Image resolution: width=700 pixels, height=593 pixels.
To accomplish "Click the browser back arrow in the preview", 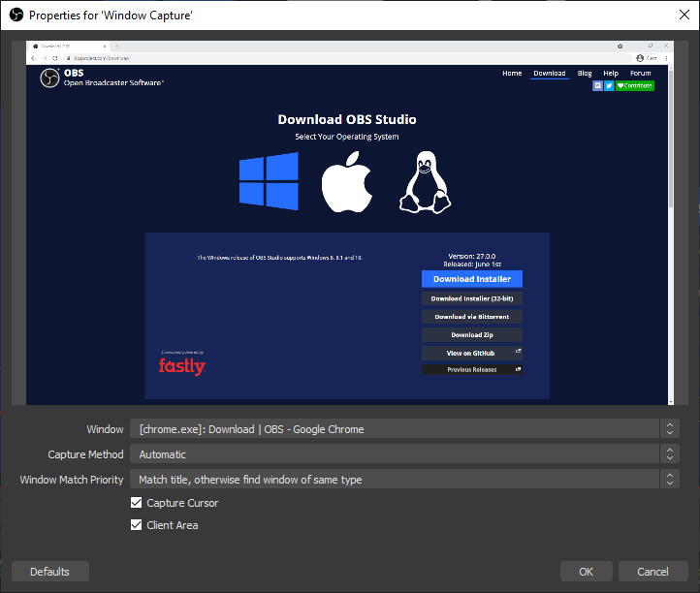I will click(x=34, y=58).
